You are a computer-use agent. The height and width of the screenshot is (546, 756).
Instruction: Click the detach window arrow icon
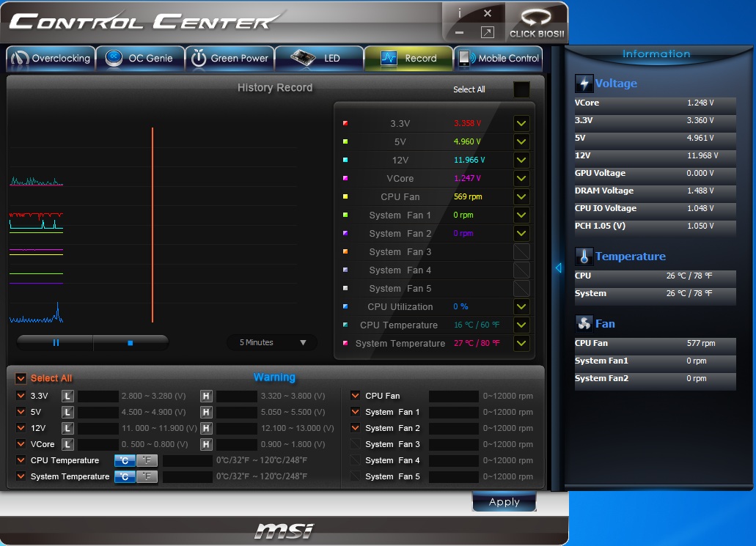[x=488, y=32]
